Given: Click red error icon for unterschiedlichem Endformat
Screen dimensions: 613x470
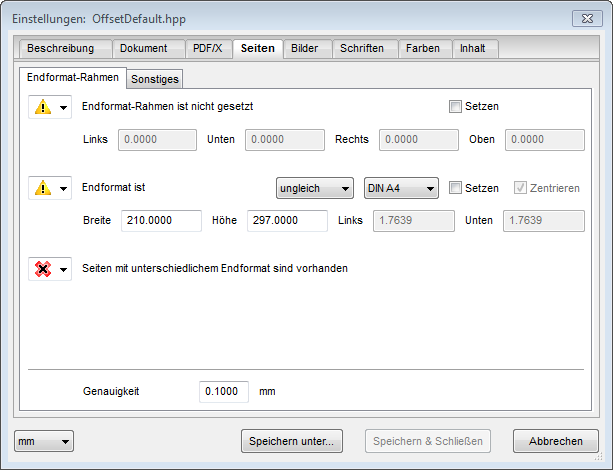Looking at the screenshot, I should point(43,269).
